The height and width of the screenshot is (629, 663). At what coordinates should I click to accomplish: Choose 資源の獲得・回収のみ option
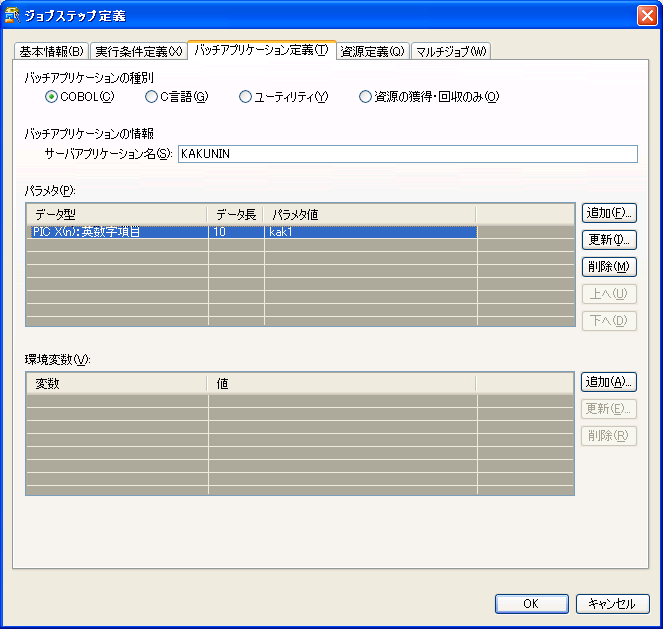(366, 97)
